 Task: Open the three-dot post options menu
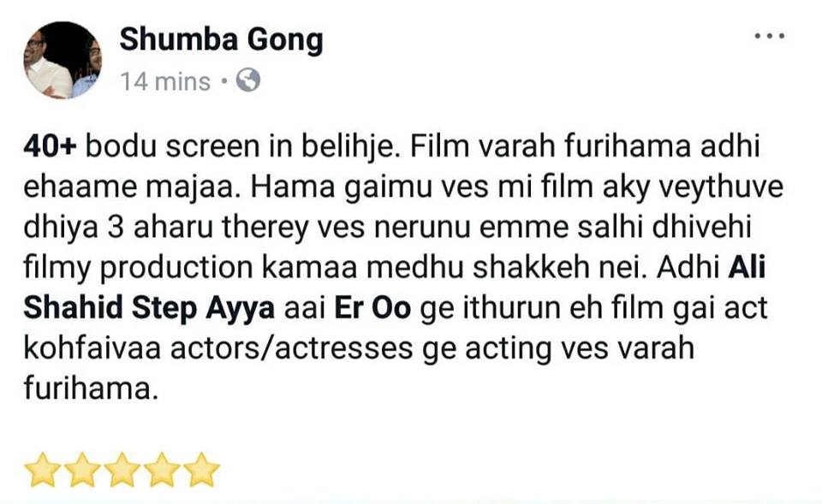pos(769,36)
